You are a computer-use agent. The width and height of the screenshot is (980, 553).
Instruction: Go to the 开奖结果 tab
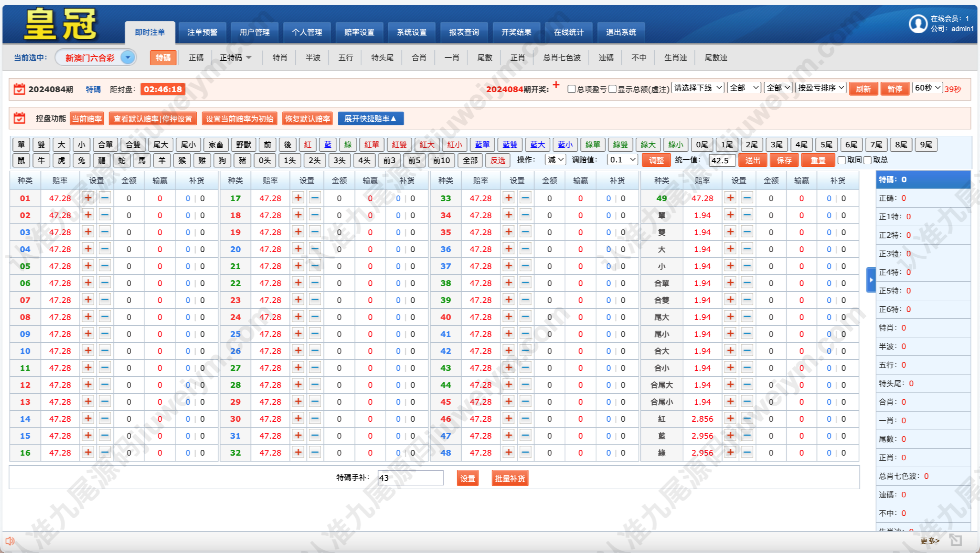click(x=516, y=32)
